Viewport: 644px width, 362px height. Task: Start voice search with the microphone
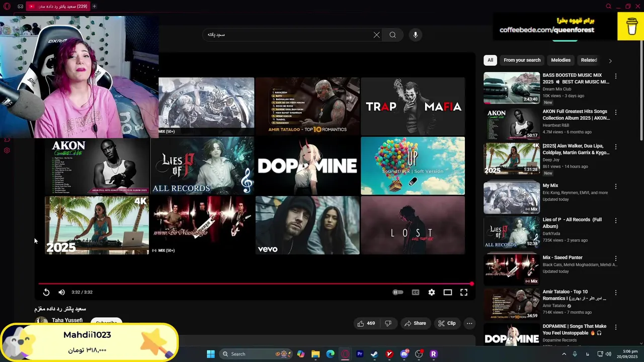(416, 35)
